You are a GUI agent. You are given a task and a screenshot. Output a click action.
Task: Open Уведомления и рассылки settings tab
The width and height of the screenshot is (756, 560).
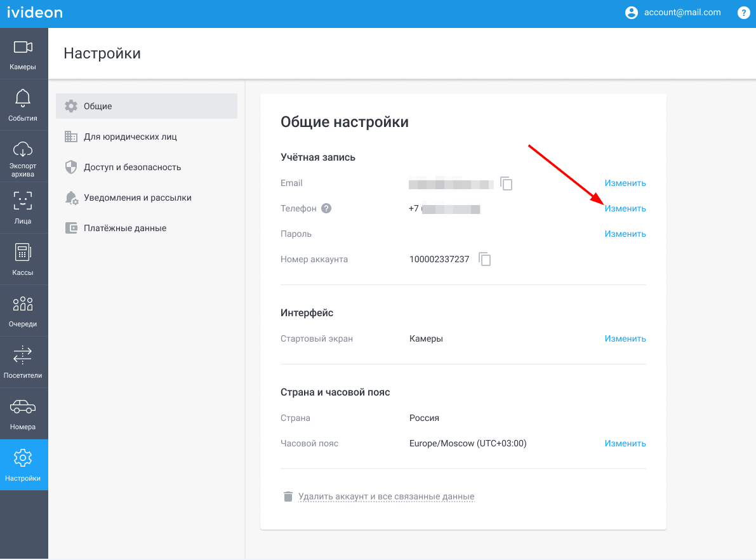(147, 197)
